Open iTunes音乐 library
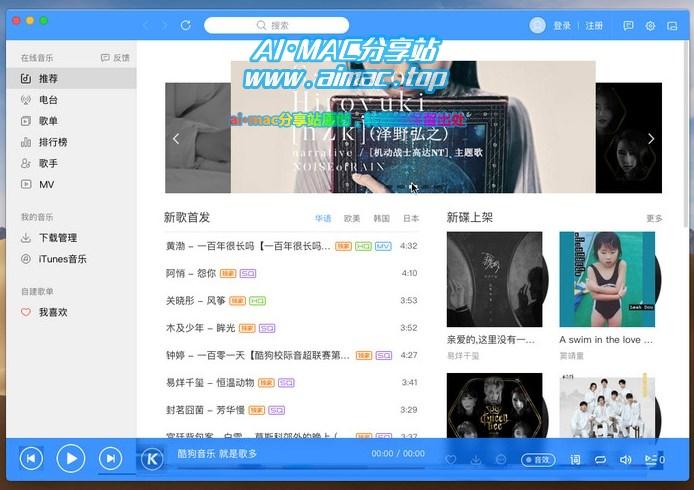Image resolution: width=694 pixels, height=490 pixels. tap(71, 259)
